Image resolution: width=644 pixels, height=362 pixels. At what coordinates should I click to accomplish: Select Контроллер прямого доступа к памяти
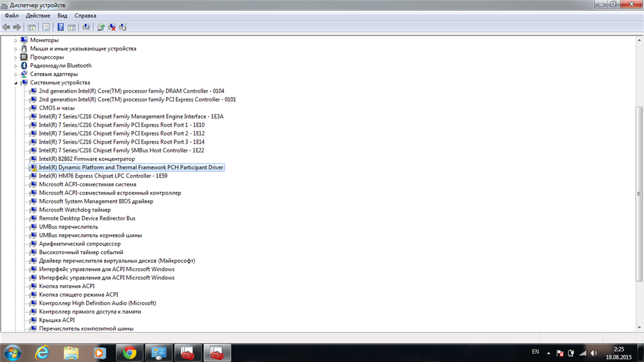90,312
